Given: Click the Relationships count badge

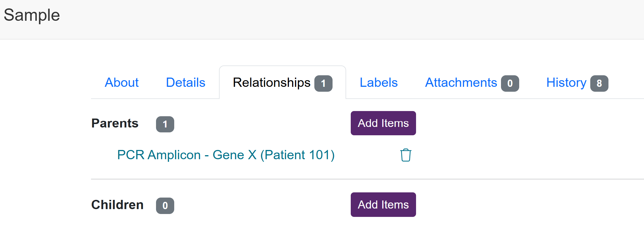Looking at the screenshot, I should (x=323, y=84).
